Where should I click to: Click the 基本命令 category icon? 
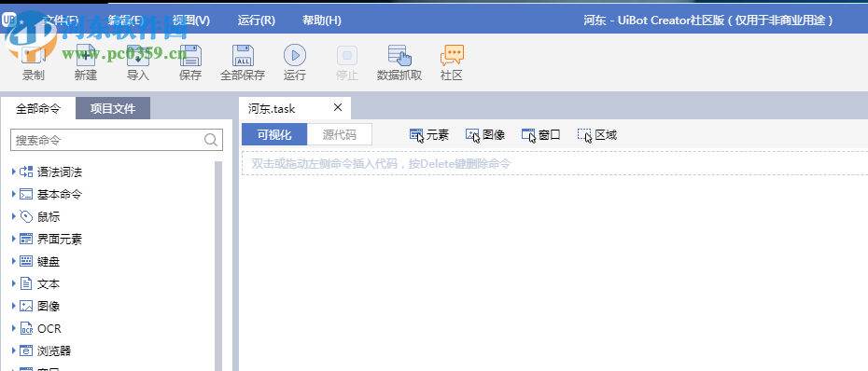click(x=26, y=194)
